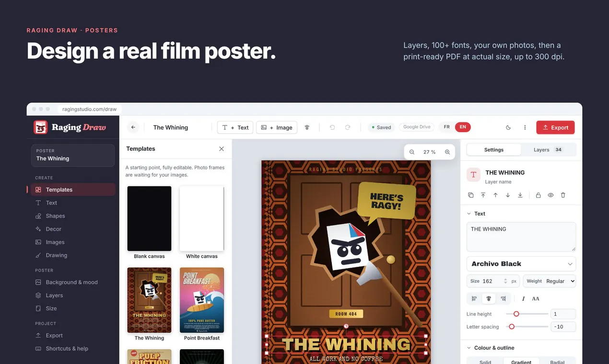Toggle uppercase AA style
This screenshot has height=364, width=609.
pos(536,298)
